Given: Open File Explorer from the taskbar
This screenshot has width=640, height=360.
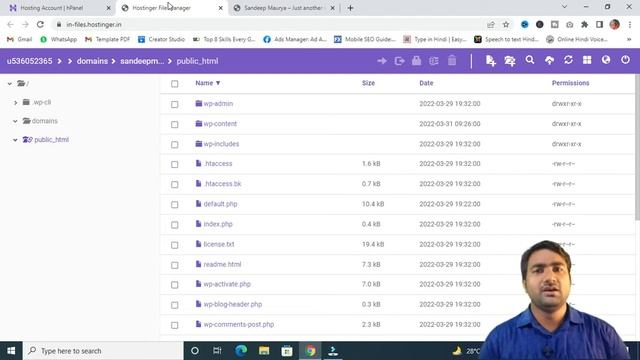Looking at the screenshot, I should [x=264, y=351].
